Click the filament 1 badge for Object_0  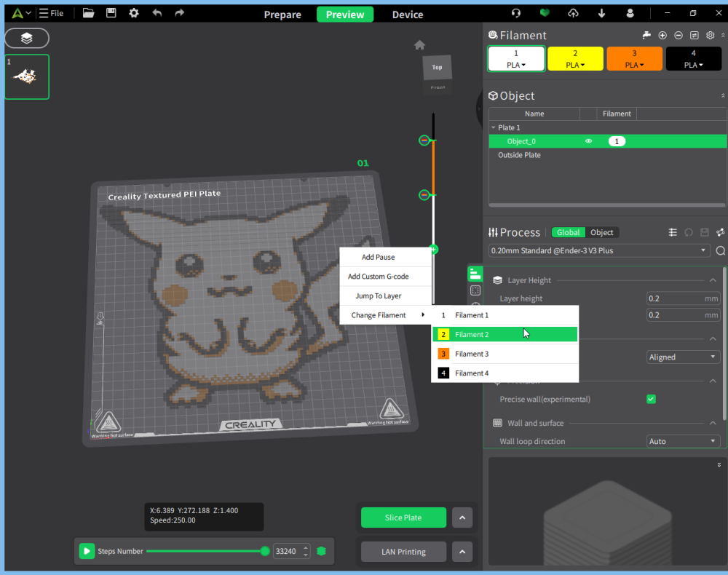617,141
